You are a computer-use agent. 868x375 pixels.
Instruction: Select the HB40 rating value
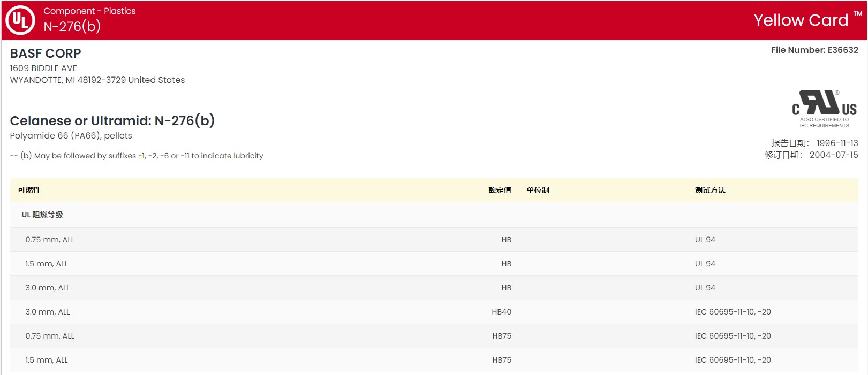[x=502, y=312]
